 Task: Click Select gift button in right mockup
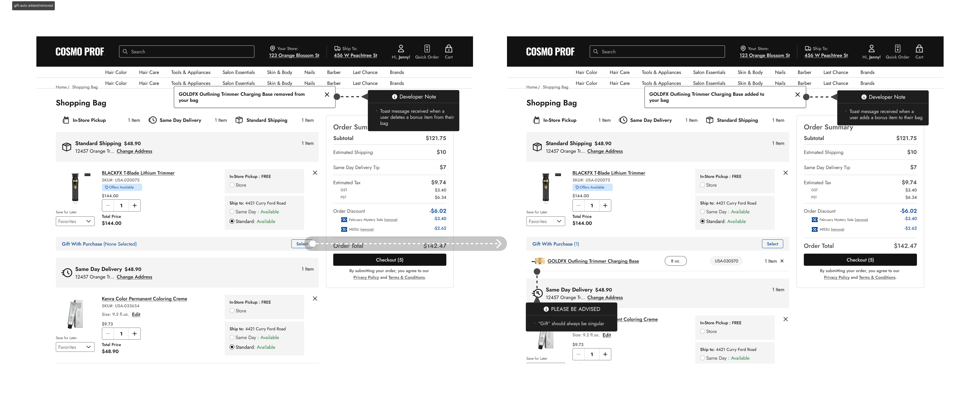772,244
